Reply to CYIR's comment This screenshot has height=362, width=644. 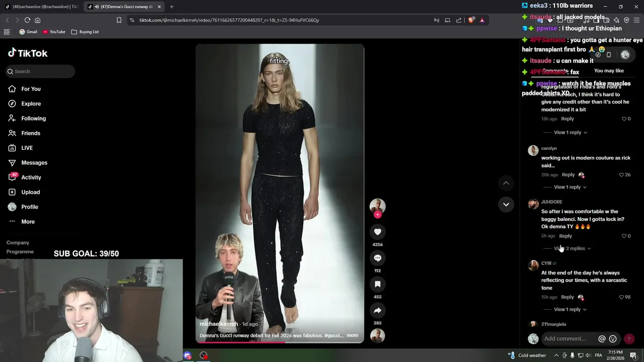[x=567, y=297]
